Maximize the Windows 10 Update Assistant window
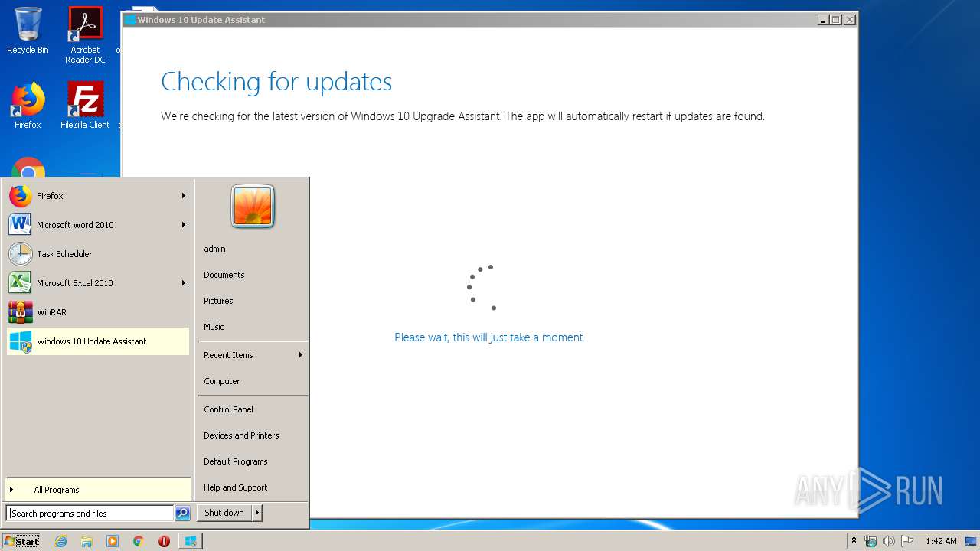 pyautogui.click(x=836, y=20)
